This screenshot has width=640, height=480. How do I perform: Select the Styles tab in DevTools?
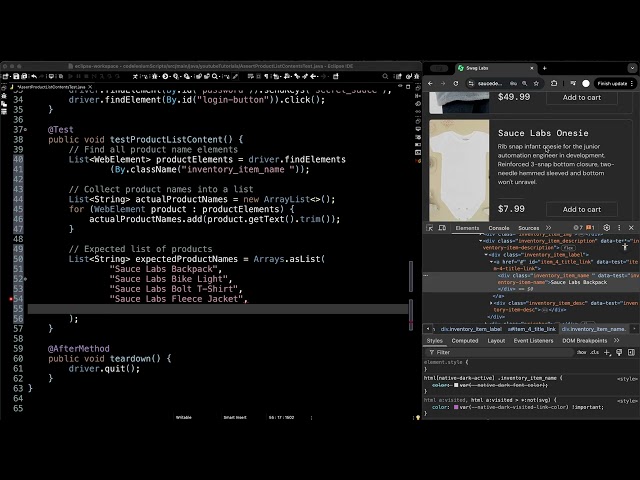pyautogui.click(x=435, y=340)
